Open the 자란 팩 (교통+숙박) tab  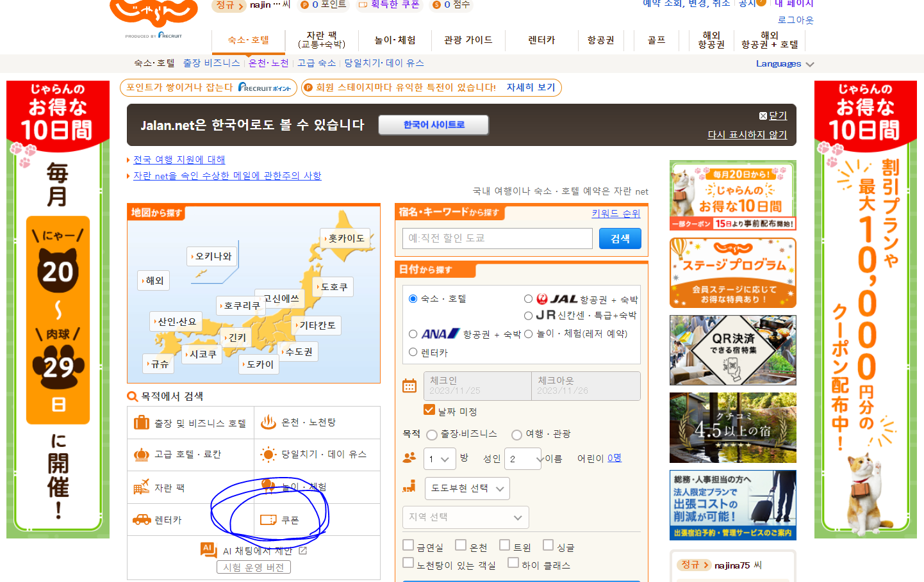click(322, 40)
